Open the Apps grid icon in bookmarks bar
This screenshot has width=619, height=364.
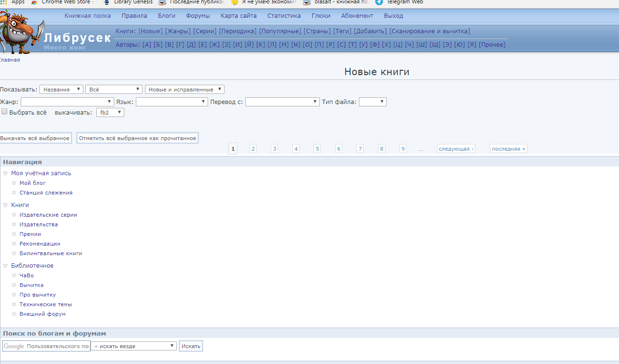(3, 2)
